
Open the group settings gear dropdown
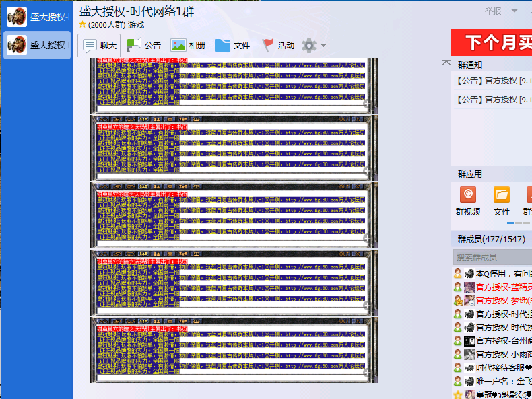pyautogui.click(x=314, y=46)
